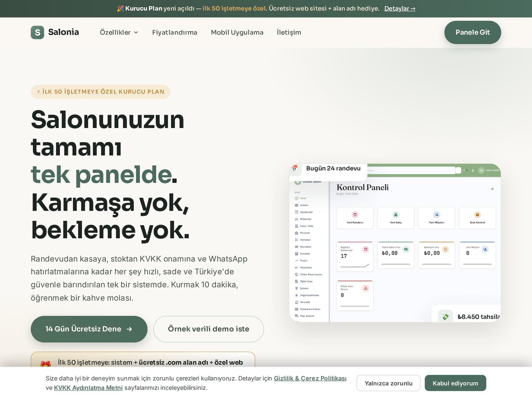532x399 pixels.
Task: Open the TR language selector in dashboard
Action: point(465,170)
